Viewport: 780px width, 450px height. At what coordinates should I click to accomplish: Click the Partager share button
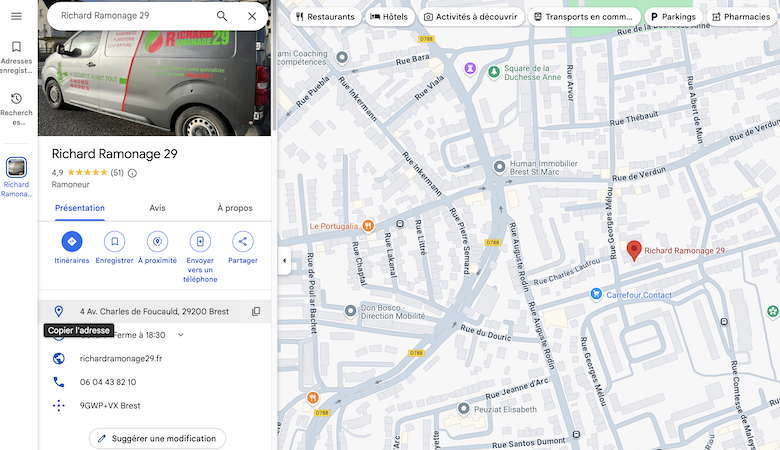pos(243,241)
